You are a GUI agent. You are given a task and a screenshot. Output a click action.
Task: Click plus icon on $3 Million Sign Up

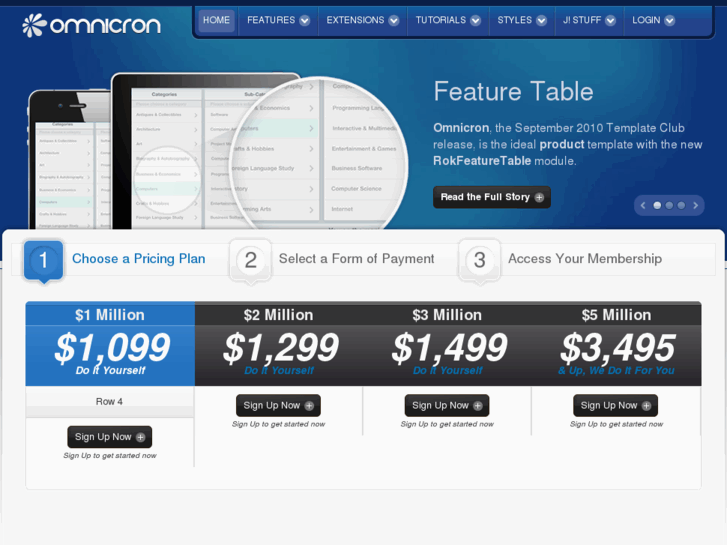478,406
